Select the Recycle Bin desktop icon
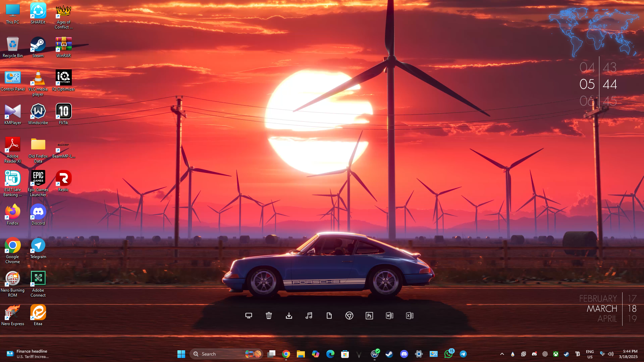 coord(13,48)
